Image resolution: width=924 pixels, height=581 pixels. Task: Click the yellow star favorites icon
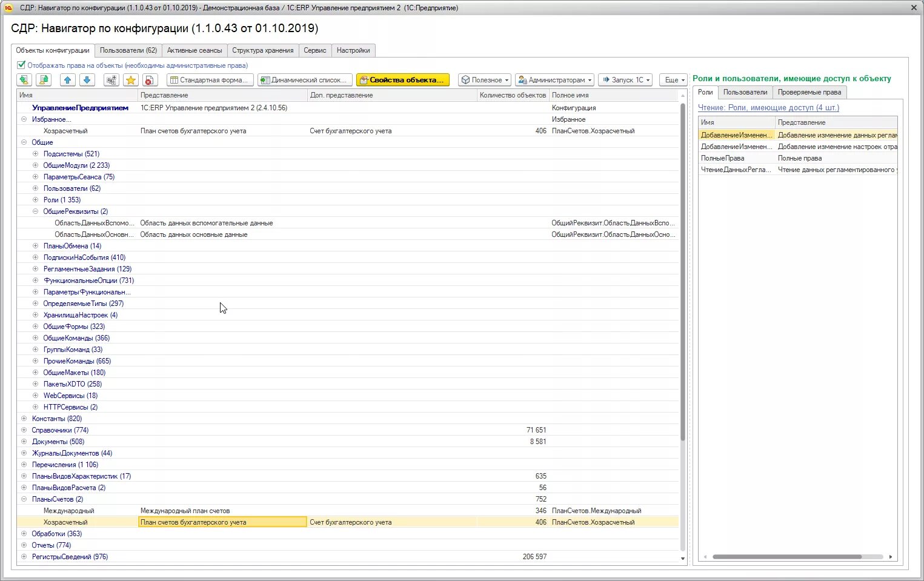click(x=131, y=80)
